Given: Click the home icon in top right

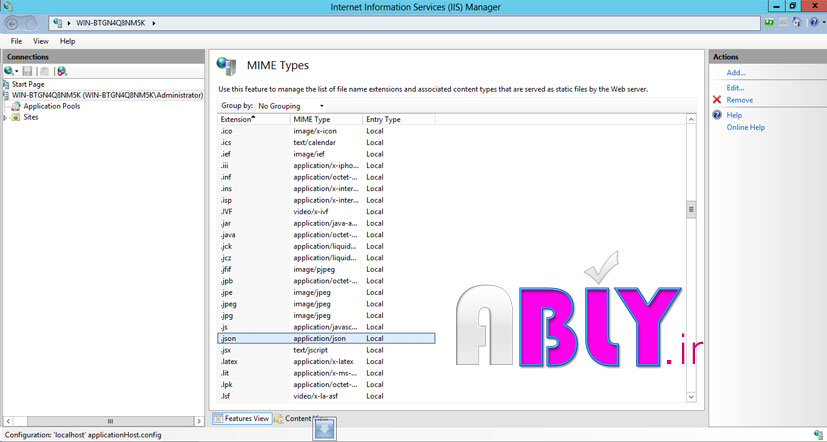Looking at the screenshot, I should pos(797,22).
